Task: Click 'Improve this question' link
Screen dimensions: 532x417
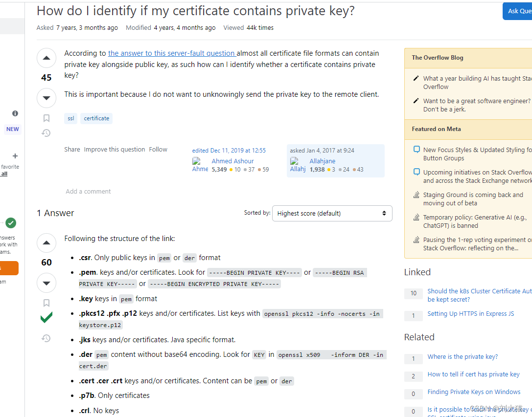Action: point(115,150)
